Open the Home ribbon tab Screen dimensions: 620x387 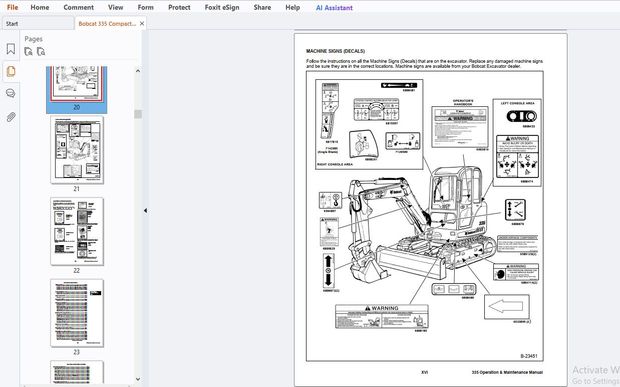coord(40,7)
